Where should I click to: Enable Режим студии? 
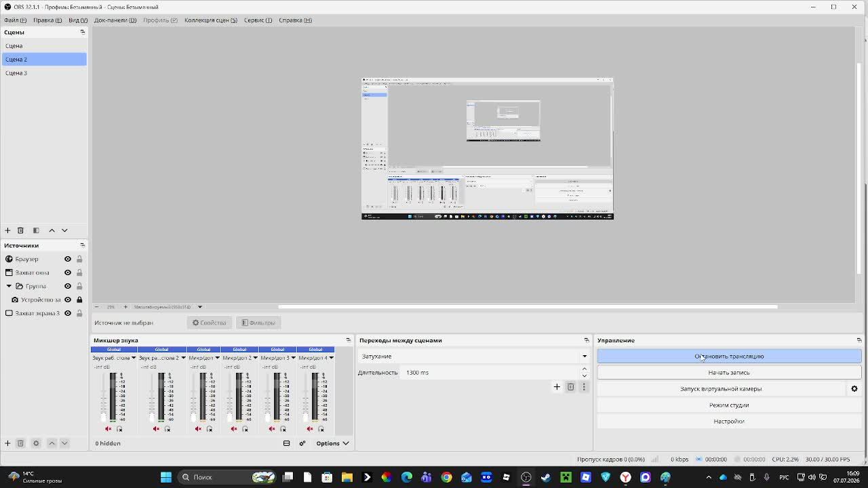[x=729, y=405]
